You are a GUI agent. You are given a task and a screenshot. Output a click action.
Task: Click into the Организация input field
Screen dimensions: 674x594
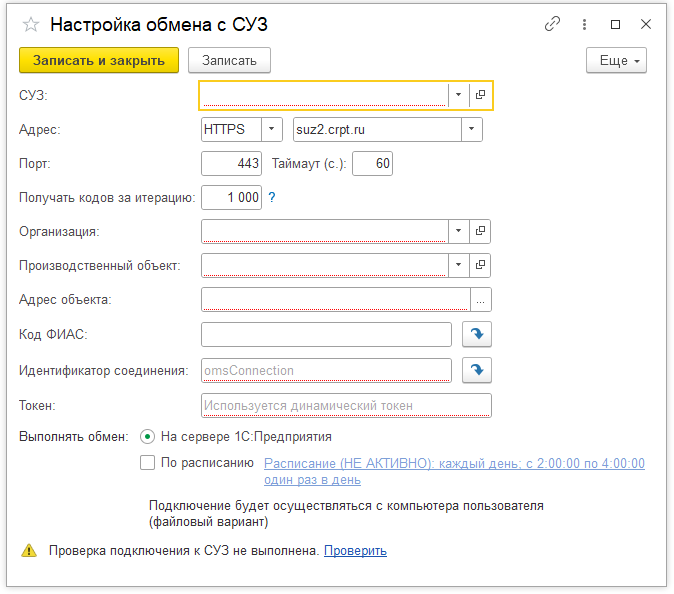click(325, 231)
